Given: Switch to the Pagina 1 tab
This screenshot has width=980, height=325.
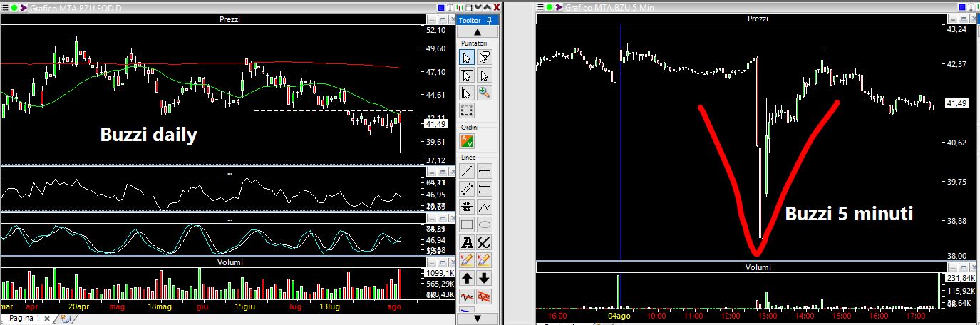Looking at the screenshot, I should pyautogui.click(x=24, y=318).
